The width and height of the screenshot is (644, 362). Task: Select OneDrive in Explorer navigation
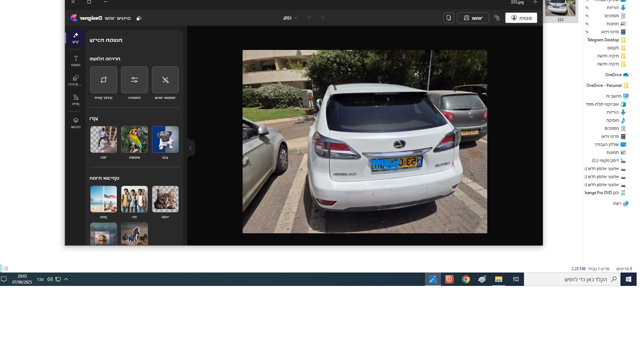[x=616, y=75]
